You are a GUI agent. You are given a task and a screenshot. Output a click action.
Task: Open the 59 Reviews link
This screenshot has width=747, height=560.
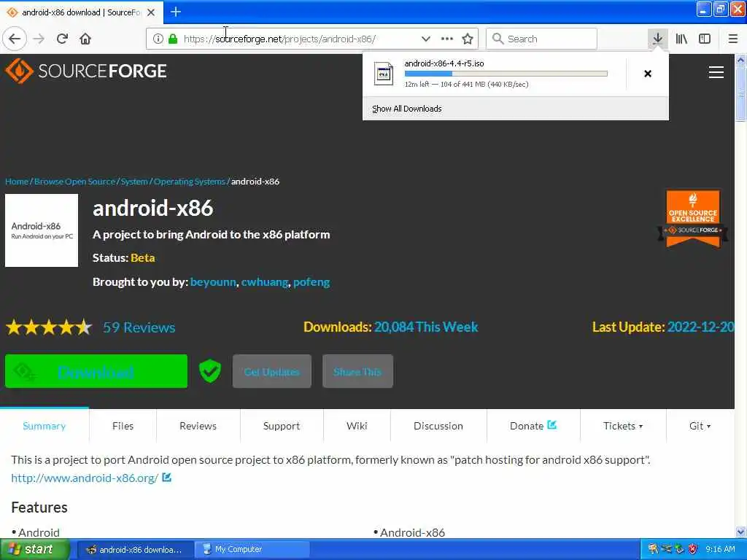click(139, 327)
